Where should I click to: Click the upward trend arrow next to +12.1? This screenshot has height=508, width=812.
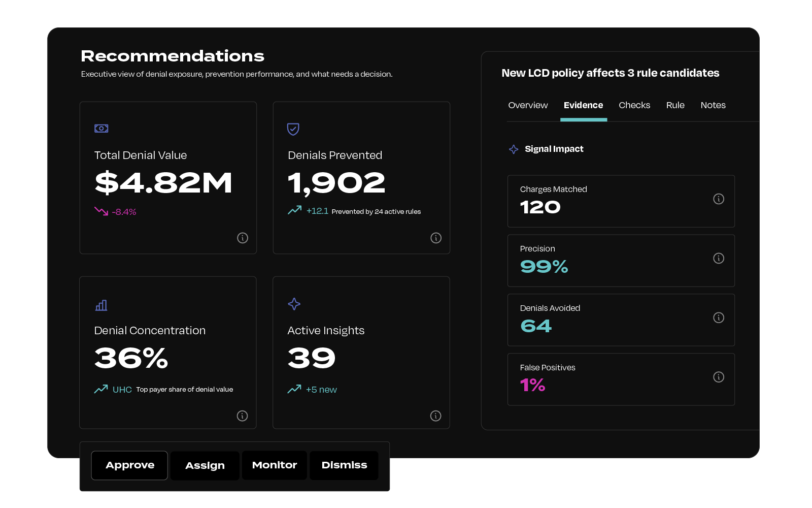tap(294, 210)
